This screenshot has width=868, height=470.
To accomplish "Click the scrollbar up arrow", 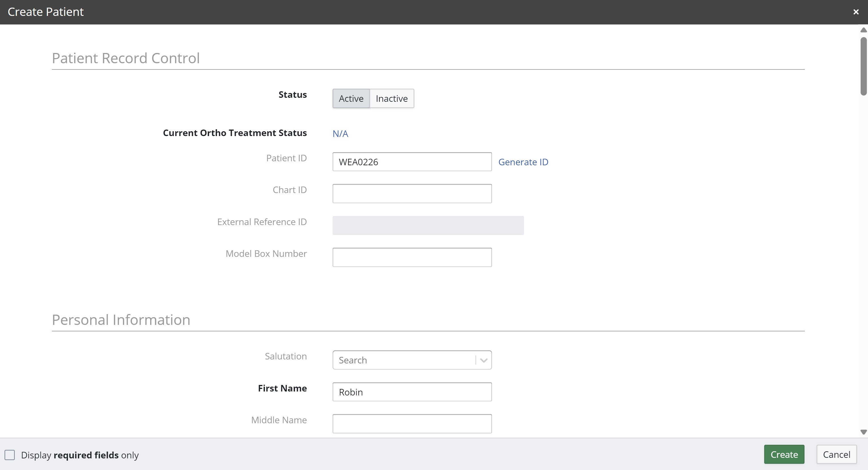I will [863, 30].
